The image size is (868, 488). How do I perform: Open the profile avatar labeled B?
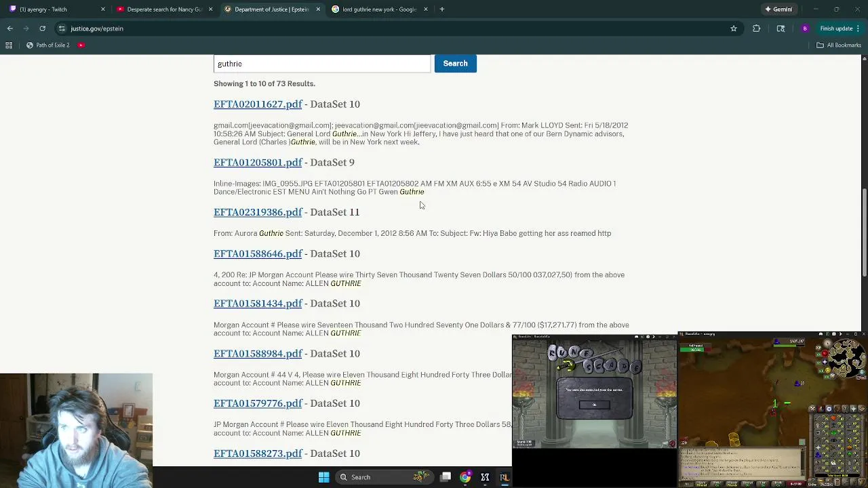(804, 28)
